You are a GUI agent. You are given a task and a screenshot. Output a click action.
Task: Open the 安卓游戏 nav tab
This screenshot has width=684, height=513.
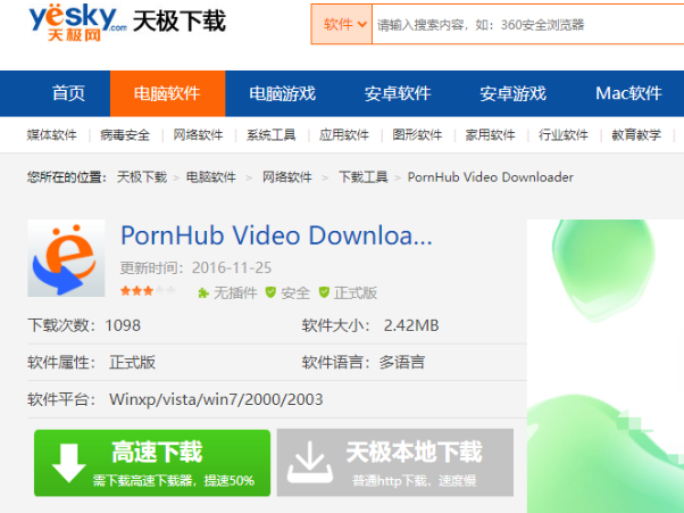[513, 93]
